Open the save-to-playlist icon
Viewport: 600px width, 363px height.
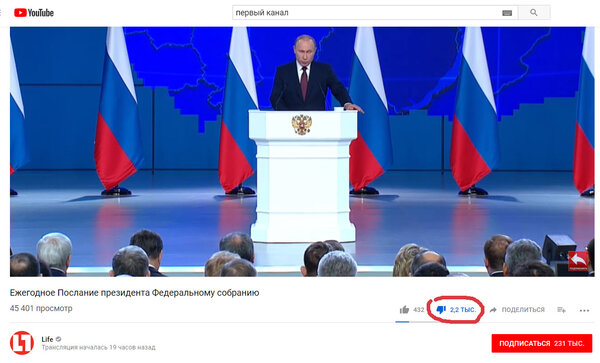click(x=561, y=310)
